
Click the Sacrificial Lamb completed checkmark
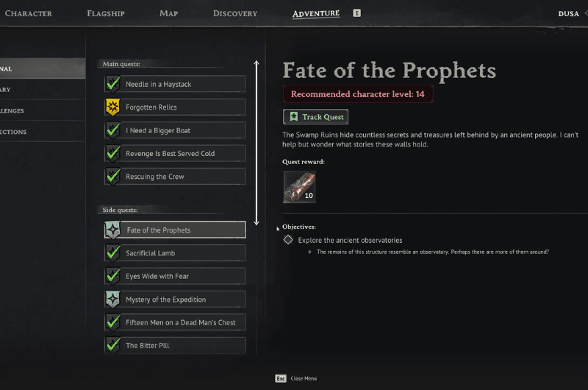[112, 253]
